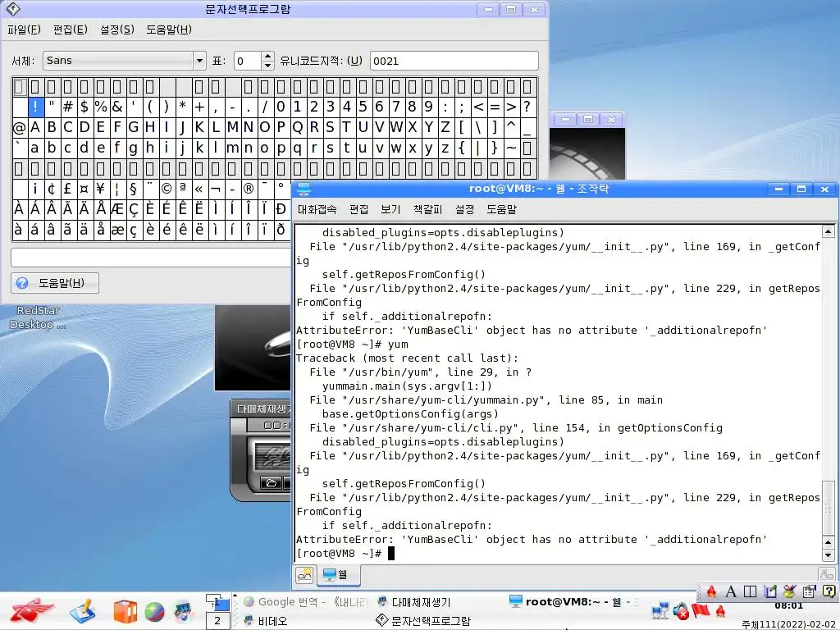The width and height of the screenshot is (840, 630).
Task: Open the multimedia film-and-music icon in taskbar
Action: point(183,612)
